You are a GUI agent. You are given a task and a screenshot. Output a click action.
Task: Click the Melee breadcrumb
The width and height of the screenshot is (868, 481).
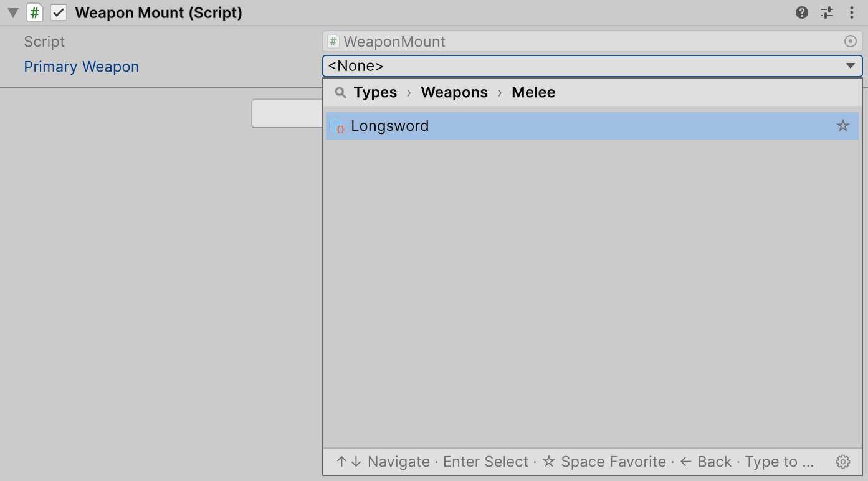(x=533, y=92)
